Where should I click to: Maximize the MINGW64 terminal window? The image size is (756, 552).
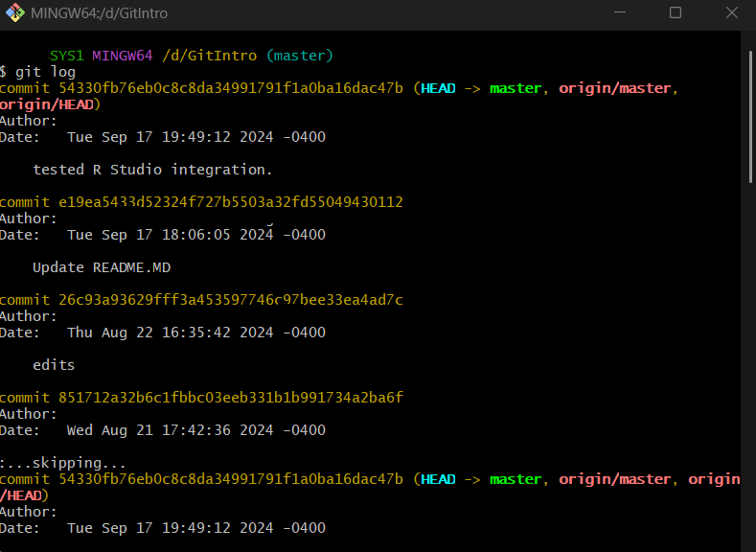coord(676,12)
